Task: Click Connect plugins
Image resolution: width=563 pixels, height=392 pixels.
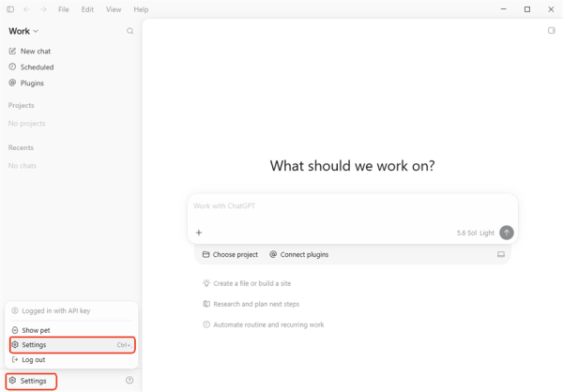Action: point(298,254)
